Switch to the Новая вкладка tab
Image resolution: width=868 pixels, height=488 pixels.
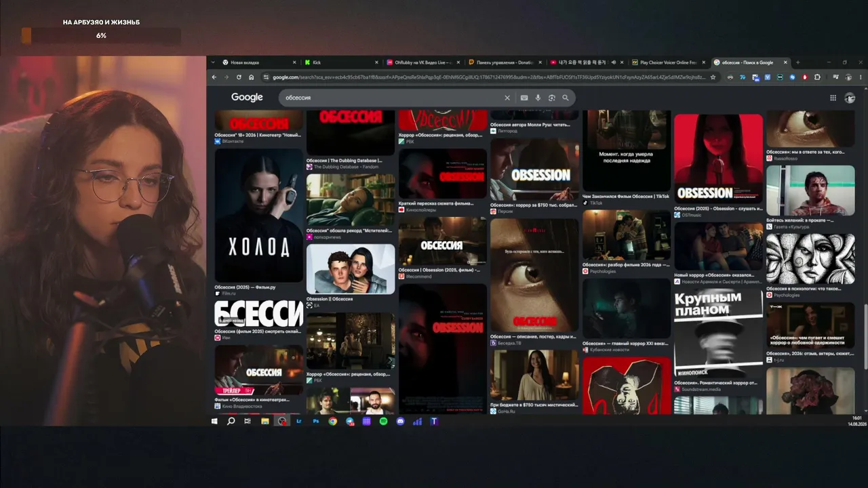(x=260, y=62)
